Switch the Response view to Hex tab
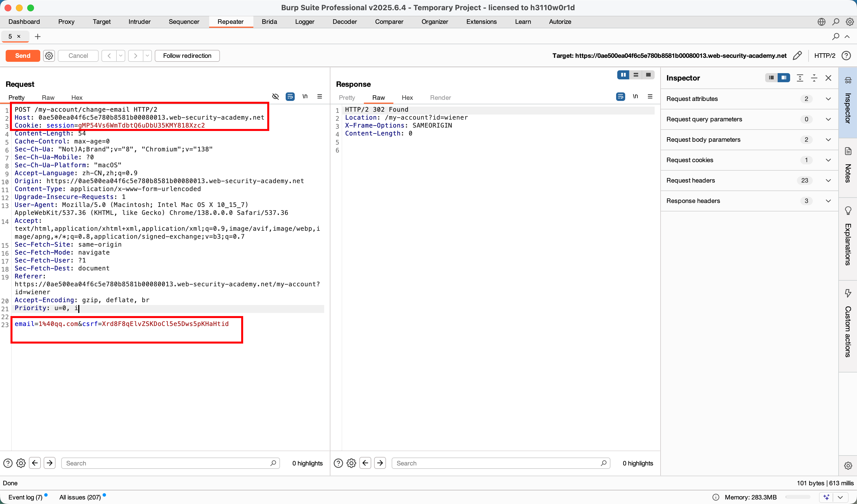Viewport: 857px width, 504px height. [407, 98]
